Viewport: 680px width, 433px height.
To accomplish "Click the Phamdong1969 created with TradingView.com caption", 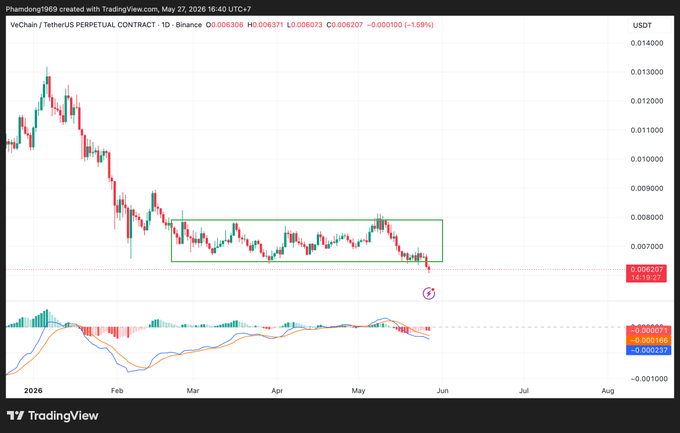I will (x=128, y=9).
